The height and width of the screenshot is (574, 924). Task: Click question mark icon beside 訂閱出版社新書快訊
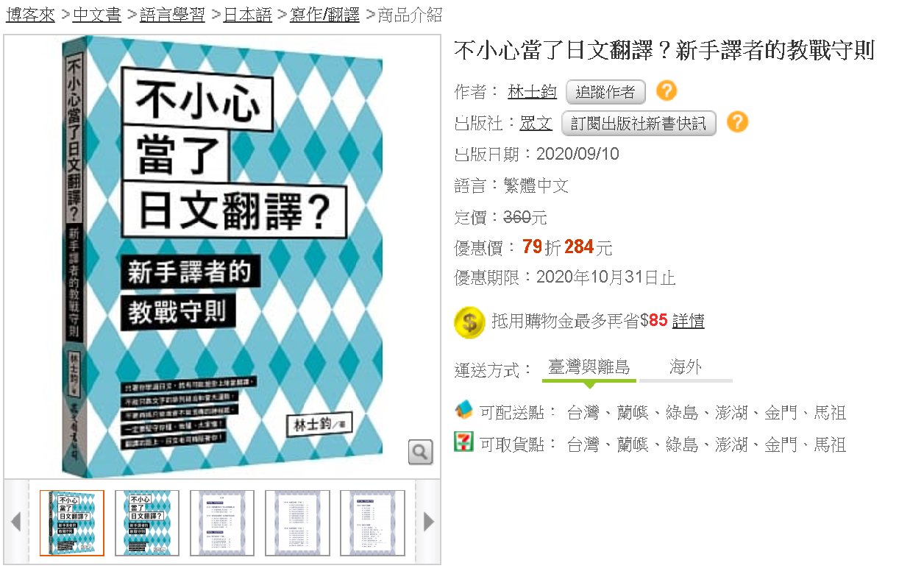737,122
